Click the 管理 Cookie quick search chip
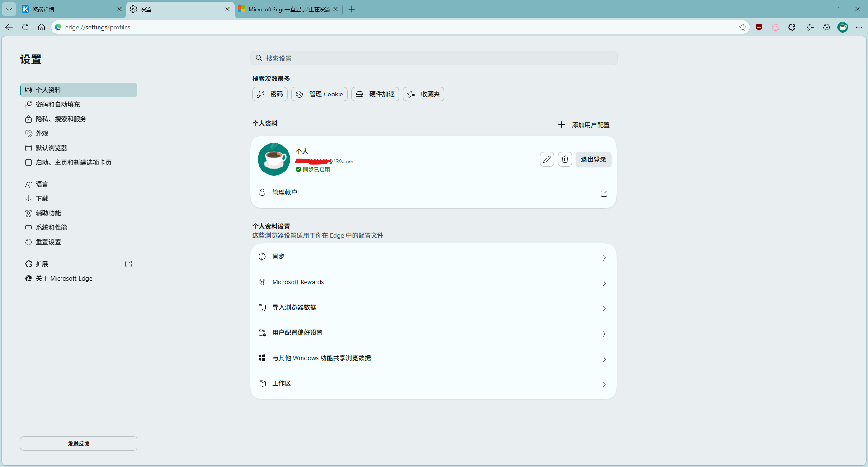 [320, 94]
